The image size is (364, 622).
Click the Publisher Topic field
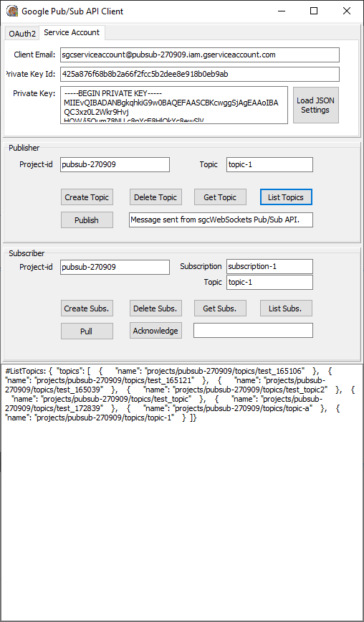coord(269,164)
